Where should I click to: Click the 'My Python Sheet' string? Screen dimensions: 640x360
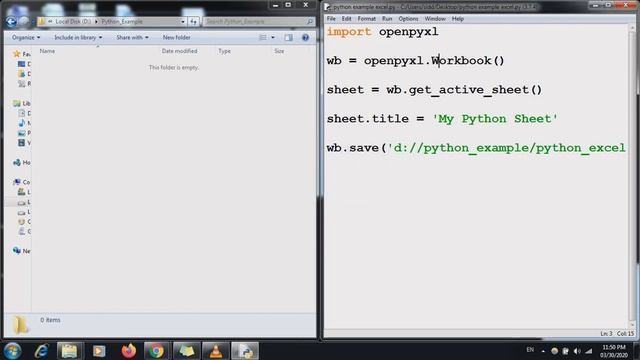(x=495, y=119)
